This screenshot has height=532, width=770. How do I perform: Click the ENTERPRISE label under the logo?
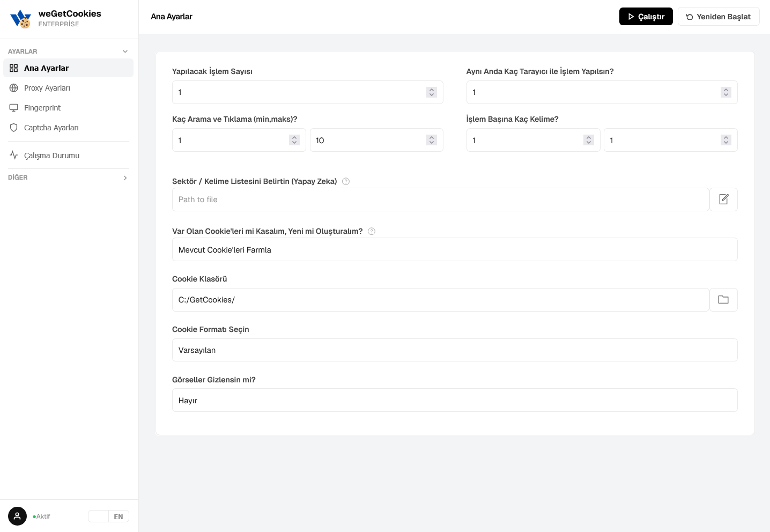click(58, 24)
